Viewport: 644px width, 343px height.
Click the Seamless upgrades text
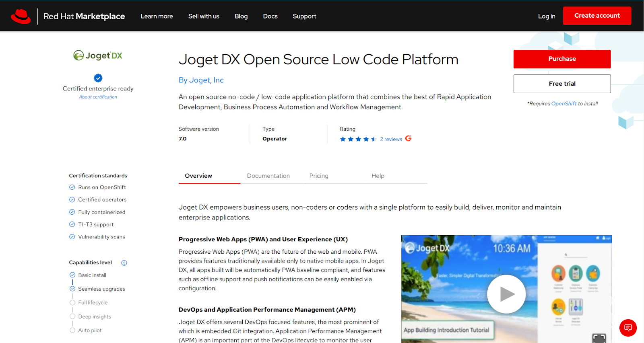[101, 289]
